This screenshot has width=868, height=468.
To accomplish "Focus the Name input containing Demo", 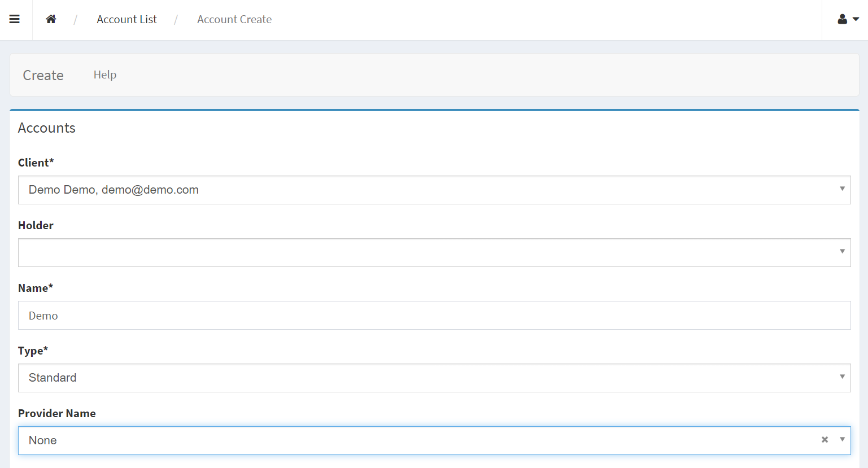I will coord(434,316).
